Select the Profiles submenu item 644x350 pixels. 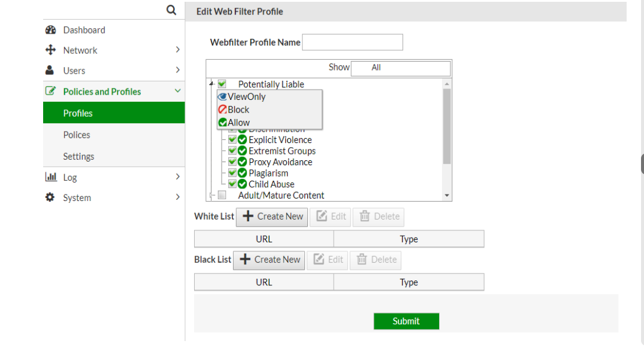(x=114, y=113)
